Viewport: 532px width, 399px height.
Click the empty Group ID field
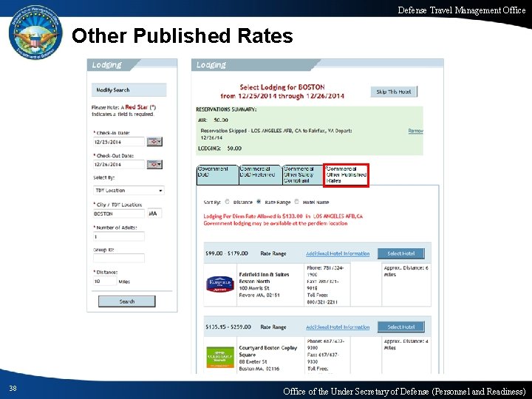pos(119,259)
